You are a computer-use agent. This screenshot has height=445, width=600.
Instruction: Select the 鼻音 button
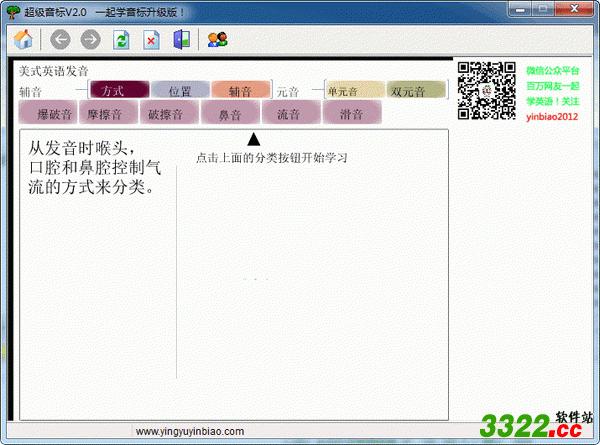(x=230, y=113)
